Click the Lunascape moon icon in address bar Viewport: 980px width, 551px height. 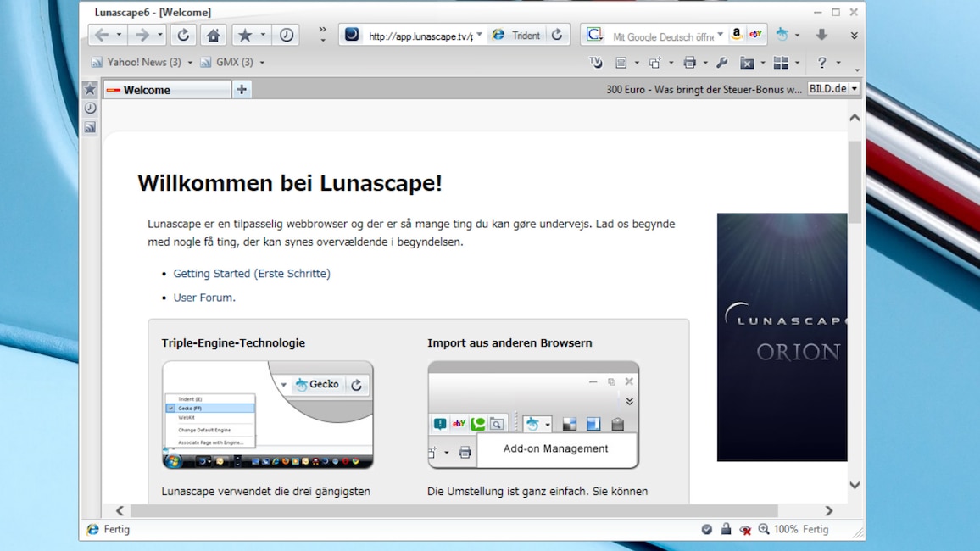click(352, 35)
